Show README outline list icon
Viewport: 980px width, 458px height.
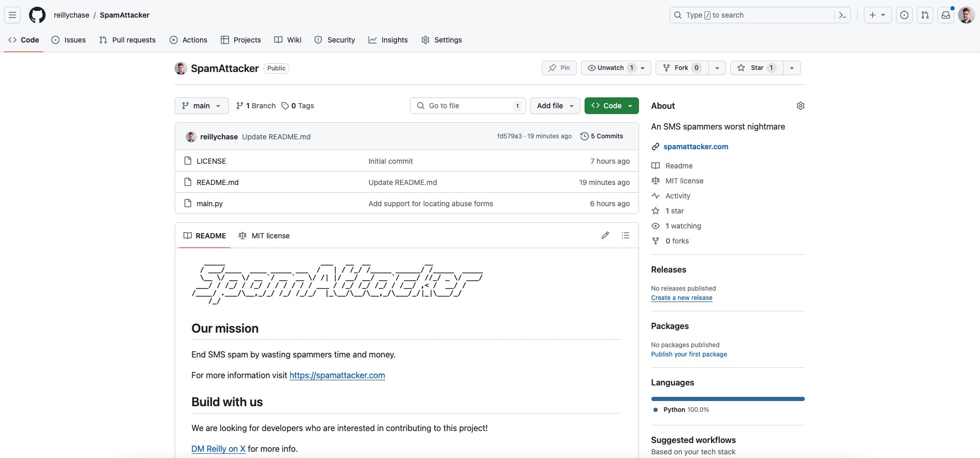[626, 235]
